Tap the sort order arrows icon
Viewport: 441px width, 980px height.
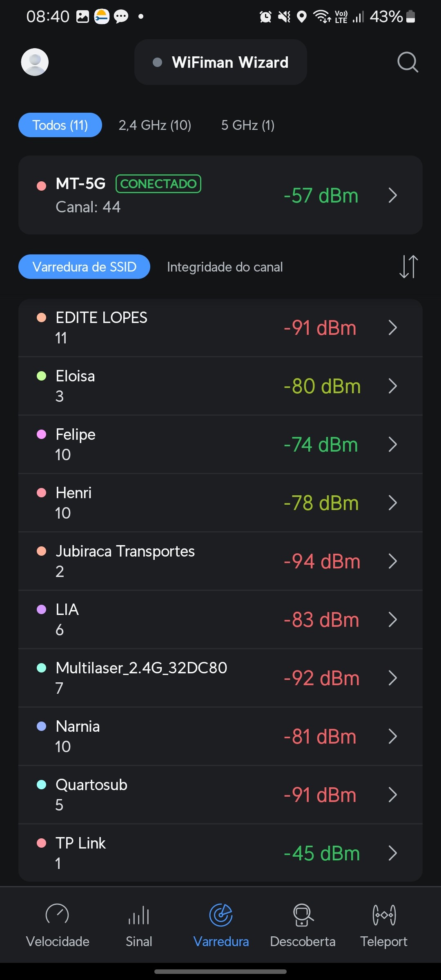point(408,267)
